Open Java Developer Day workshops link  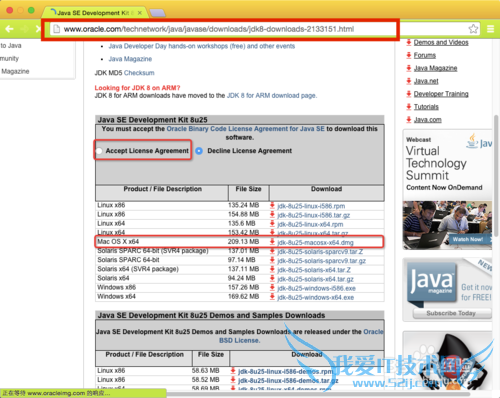pos(202,46)
